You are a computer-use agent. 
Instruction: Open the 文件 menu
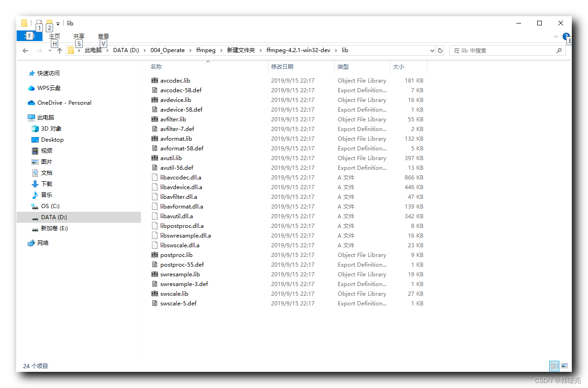coord(29,36)
